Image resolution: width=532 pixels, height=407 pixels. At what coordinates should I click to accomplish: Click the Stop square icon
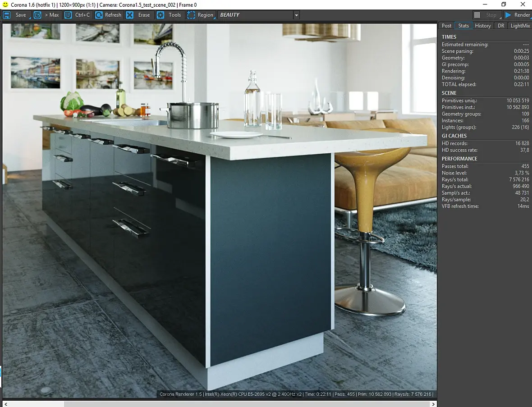pyautogui.click(x=477, y=15)
